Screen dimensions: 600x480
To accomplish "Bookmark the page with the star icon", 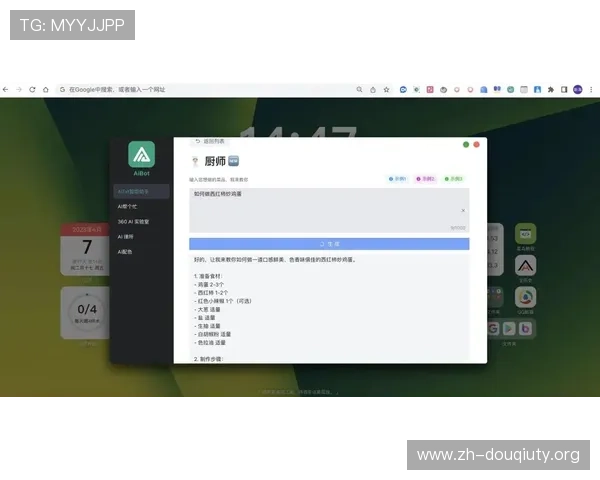I will pos(386,90).
